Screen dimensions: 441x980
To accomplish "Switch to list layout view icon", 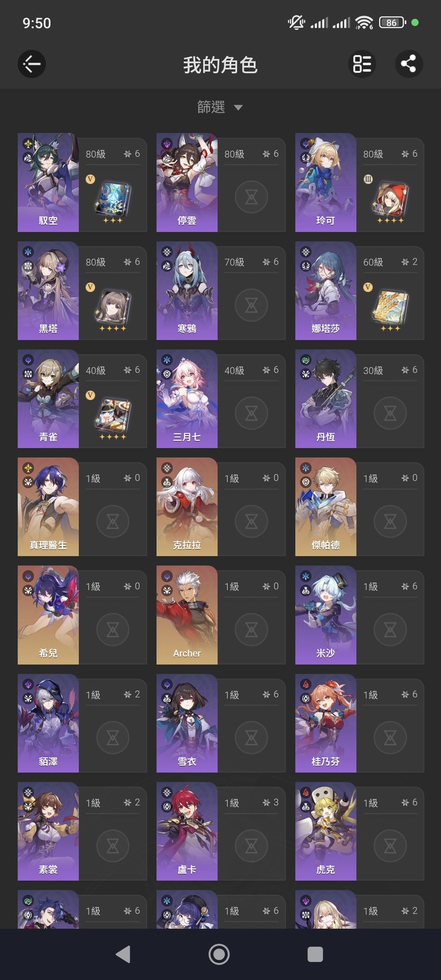I will click(362, 64).
